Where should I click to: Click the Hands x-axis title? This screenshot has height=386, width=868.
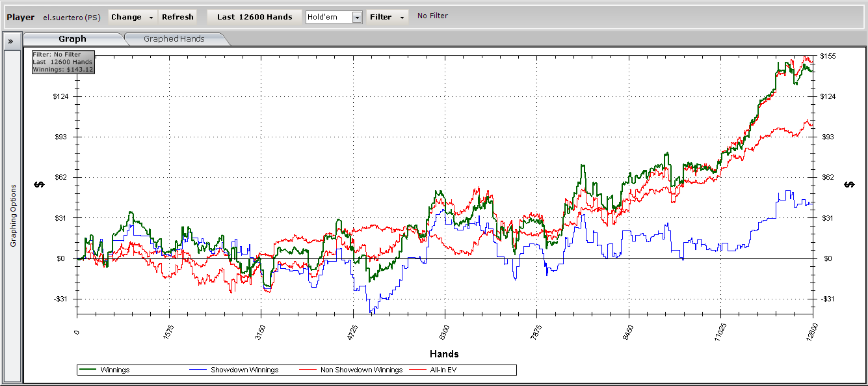click(x=444, y=355)
